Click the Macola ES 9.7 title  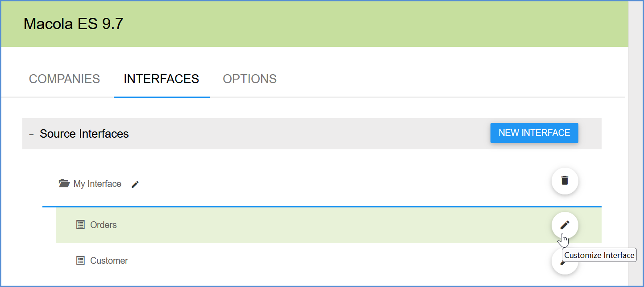(x=73, y=24)
